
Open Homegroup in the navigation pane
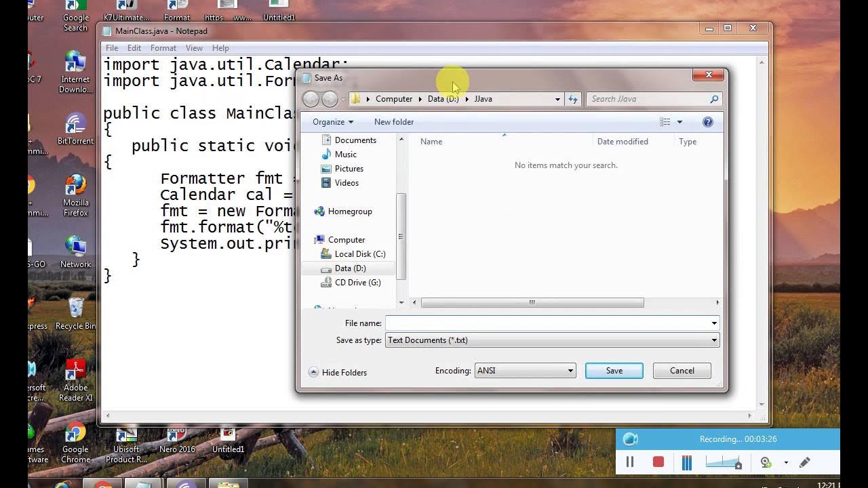349,211
